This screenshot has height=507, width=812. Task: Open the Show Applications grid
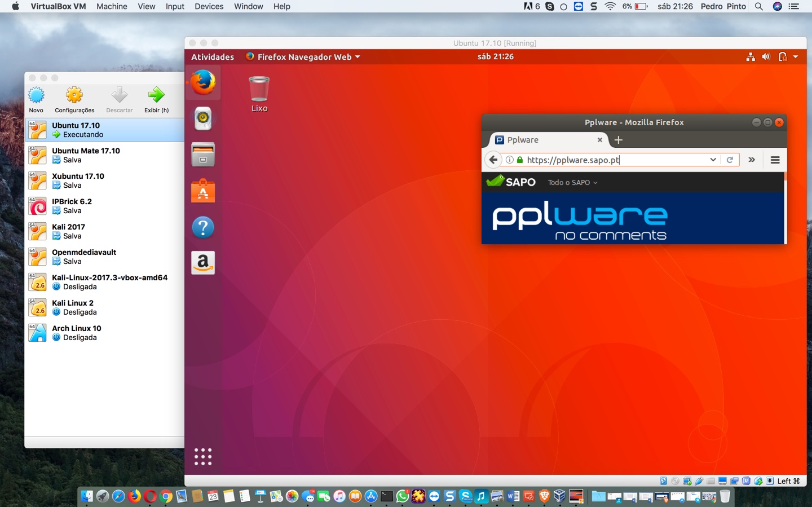click(202, 456)
